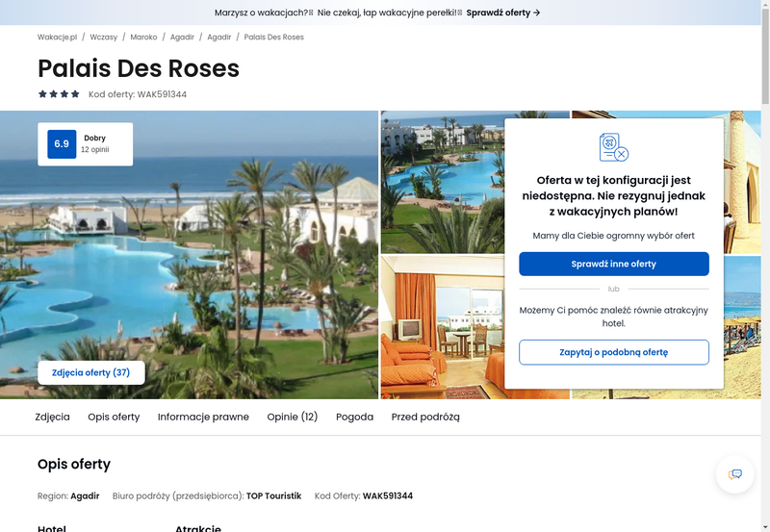This screenshot has height=532, width=770.
Task: Click the arrow after Sprawdź oferty
Action: click(537, 13)
